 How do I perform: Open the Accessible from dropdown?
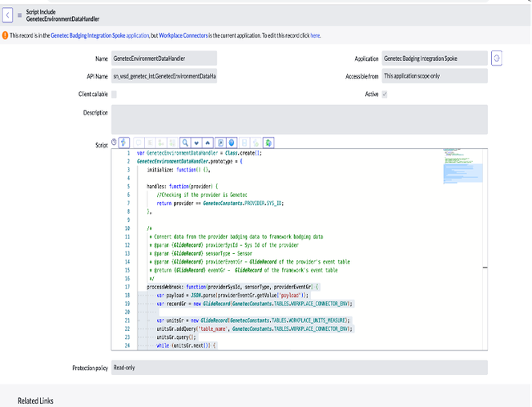[433, 76]
